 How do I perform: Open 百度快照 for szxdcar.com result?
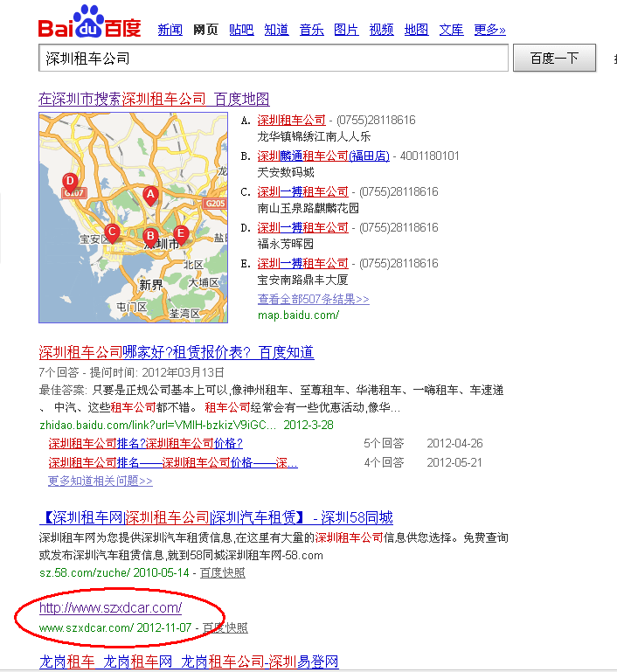225,627
